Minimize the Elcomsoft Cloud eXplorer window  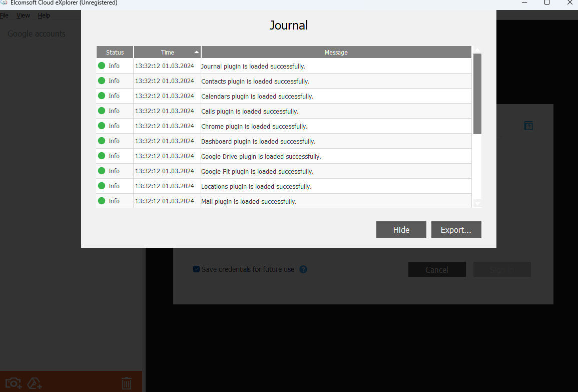pyautogui.click(x=524, y=3)
